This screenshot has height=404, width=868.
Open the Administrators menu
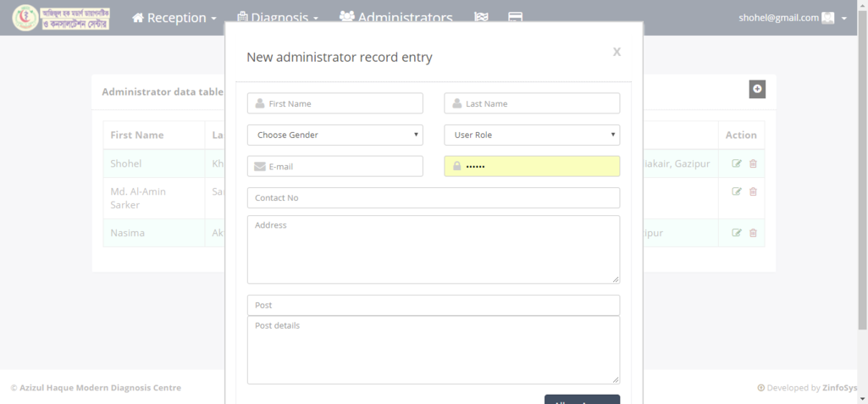point(395,17)
